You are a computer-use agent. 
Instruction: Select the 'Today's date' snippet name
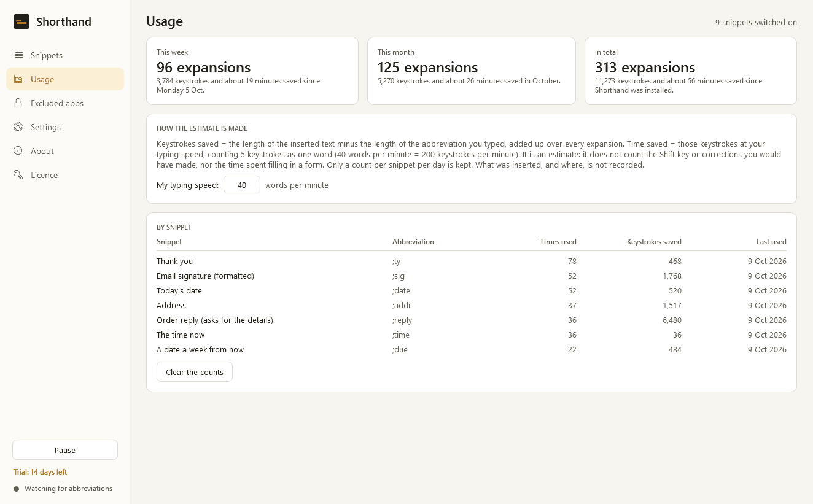pos(179,291)
